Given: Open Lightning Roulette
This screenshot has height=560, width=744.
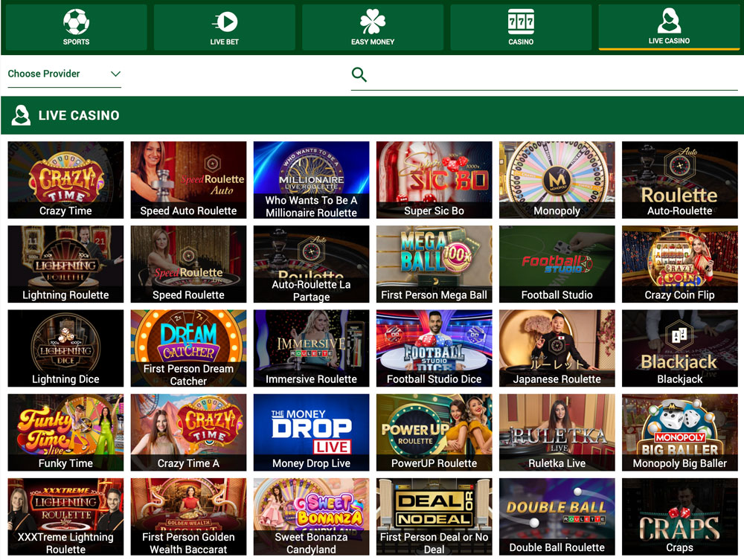Looking at the screenshot, I should pos(65,264).
